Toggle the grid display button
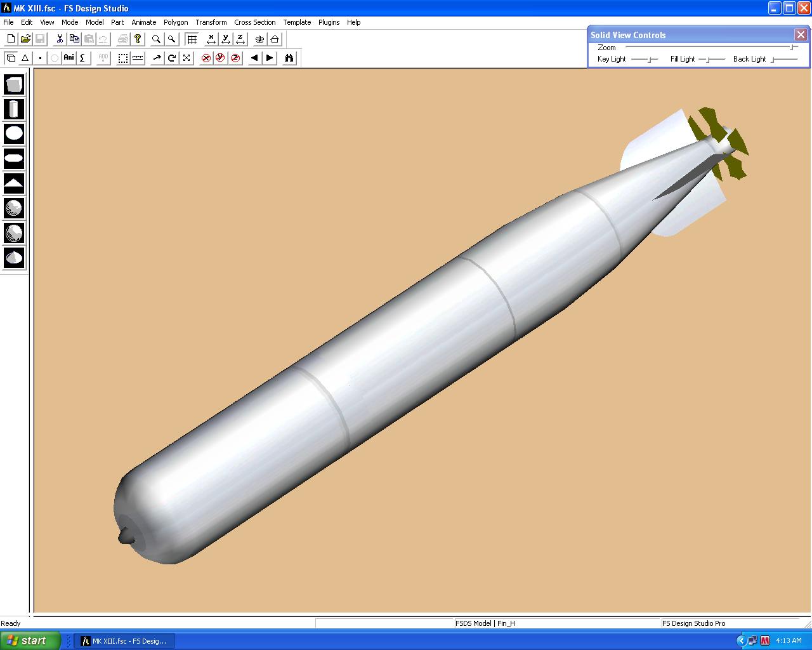 coord(192,39)
